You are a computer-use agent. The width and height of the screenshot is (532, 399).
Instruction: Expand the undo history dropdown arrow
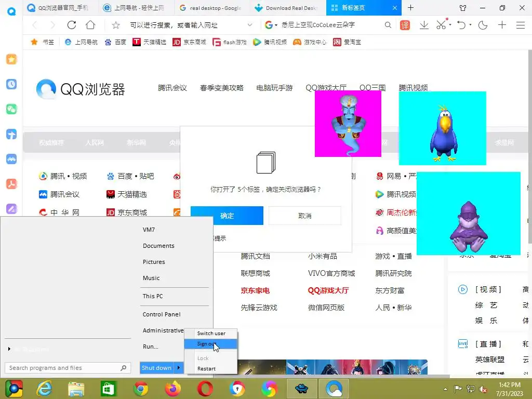pyautogui.click(x=470, y=25)
